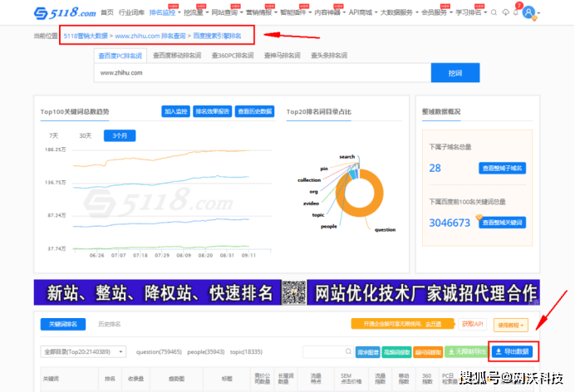Click the 查看整域子域名 button
The image size is (575, 392).
[502, 168]
